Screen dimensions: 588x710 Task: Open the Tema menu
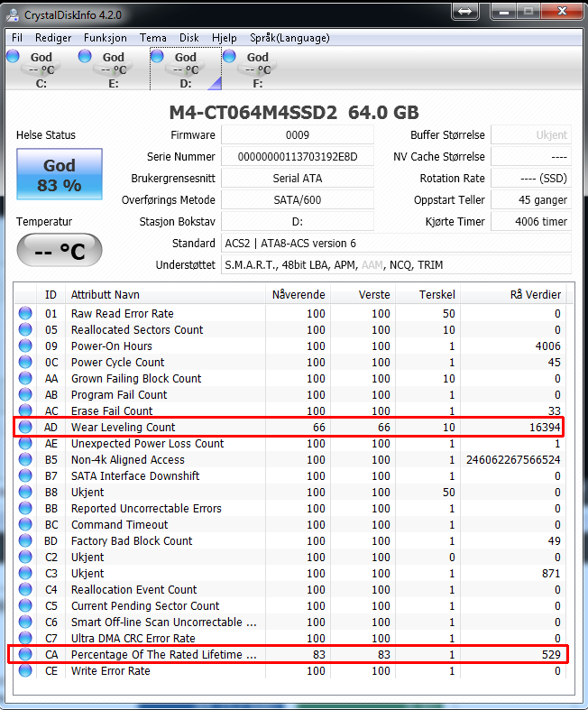coord(153,38)
